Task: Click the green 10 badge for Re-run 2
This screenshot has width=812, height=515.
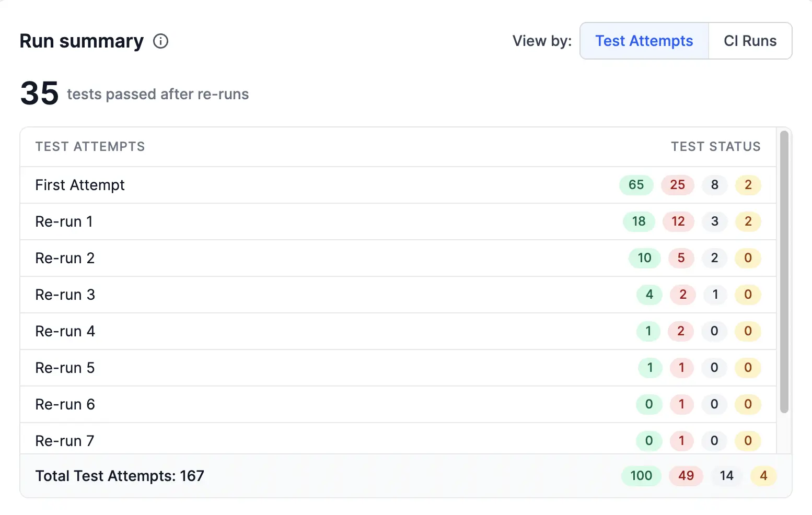Action: 644,258
